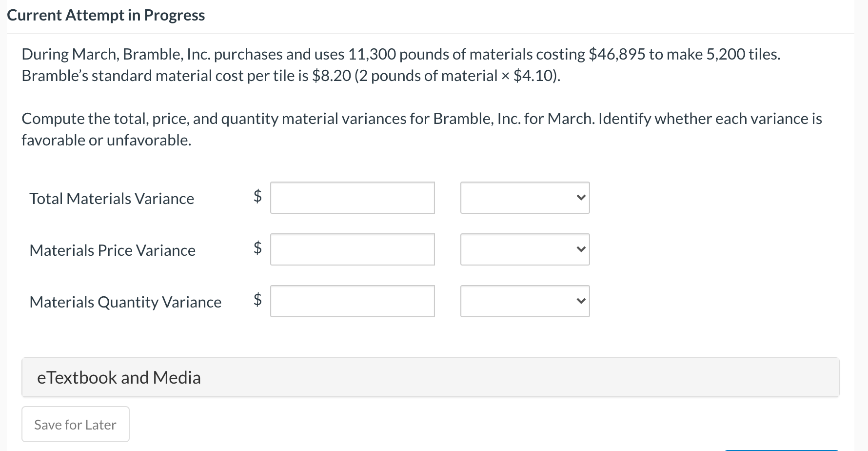This screenshot has width=868, height=451.
Task: Click the Total Materials Variance amount field
Action: click(x=352, y=198)
